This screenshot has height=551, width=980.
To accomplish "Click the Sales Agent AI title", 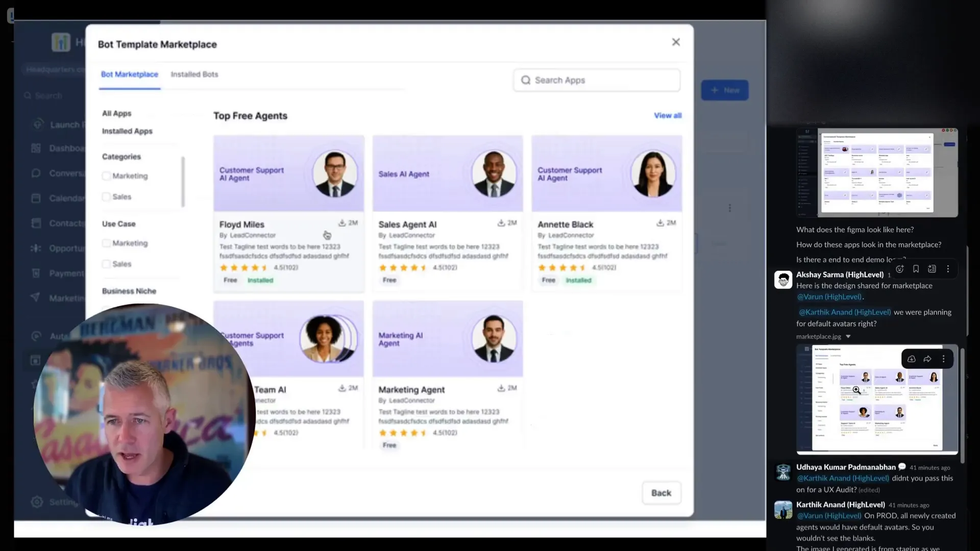I will [x=407, y=224].
